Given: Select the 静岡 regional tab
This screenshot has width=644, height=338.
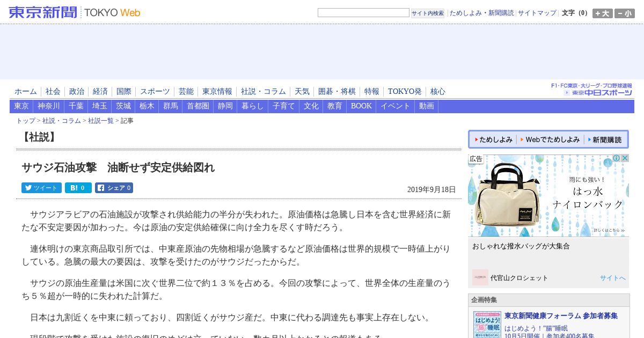Looking at the screenshot, I should 225,106.
